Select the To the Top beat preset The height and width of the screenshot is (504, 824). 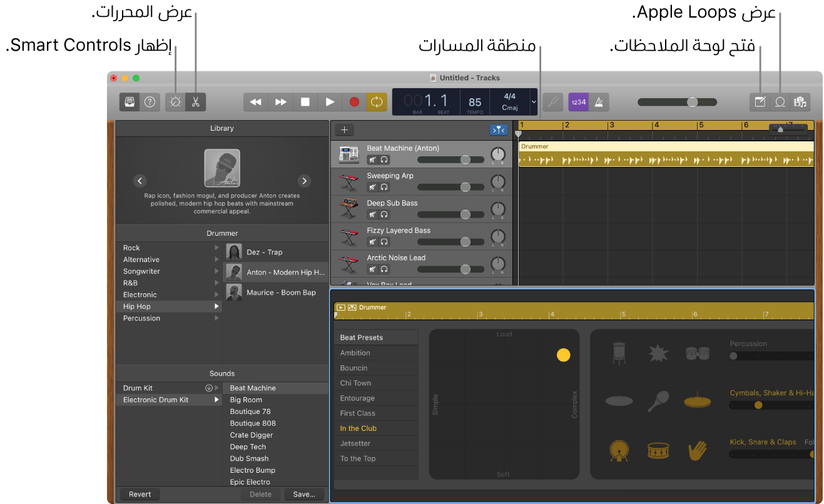coord(376,458)
